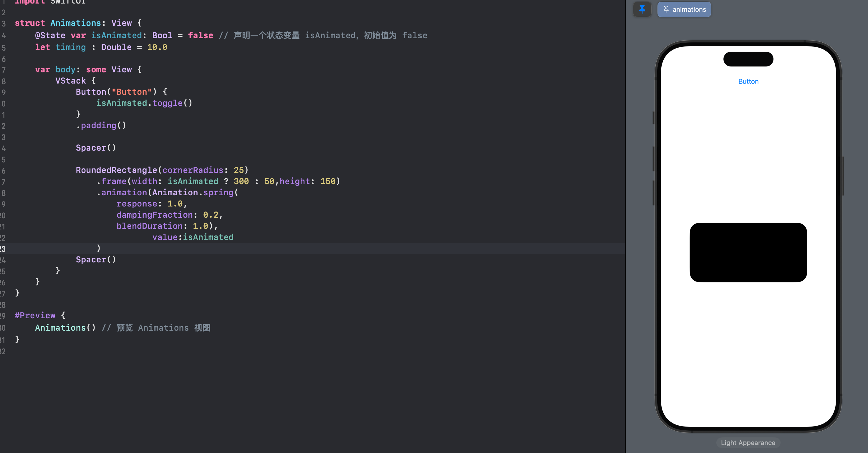Click the Light Appearance label

(x=748, y=443)
